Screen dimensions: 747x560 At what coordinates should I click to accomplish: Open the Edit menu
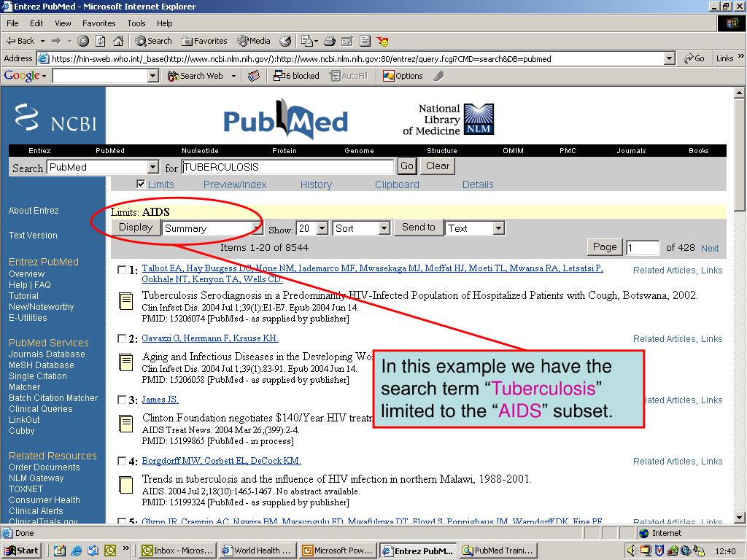tap(36, 23)
